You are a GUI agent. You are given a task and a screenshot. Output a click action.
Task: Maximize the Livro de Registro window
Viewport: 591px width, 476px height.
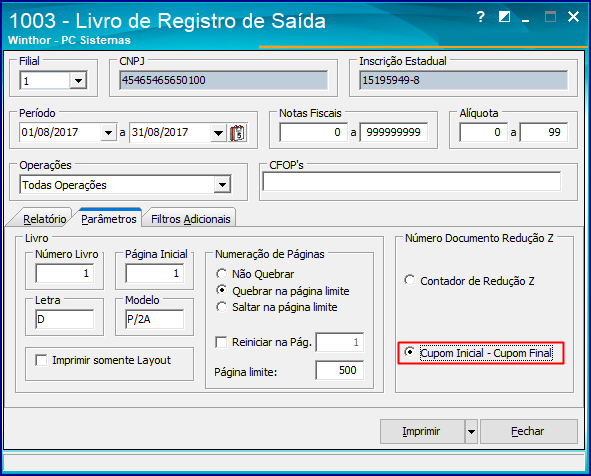(550, 17)
